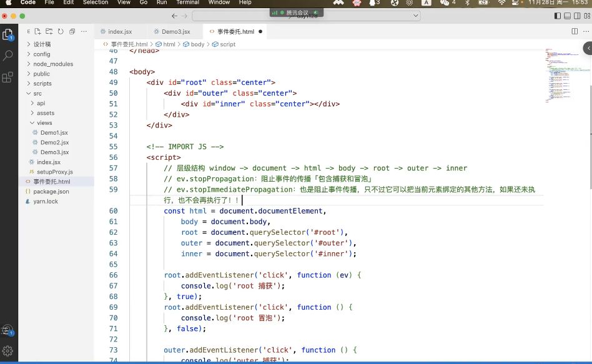Open Demo2.jsx in the file tree

pos(56,142)
